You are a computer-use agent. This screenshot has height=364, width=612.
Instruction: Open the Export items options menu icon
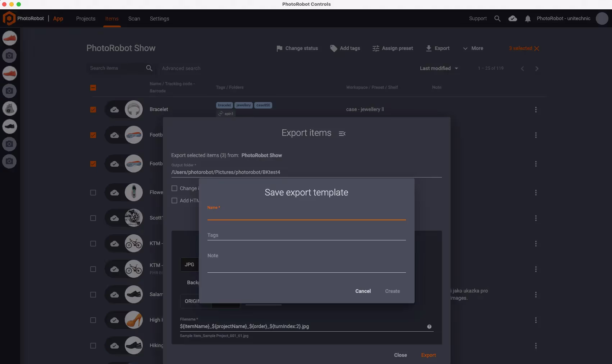coord(342,134)
